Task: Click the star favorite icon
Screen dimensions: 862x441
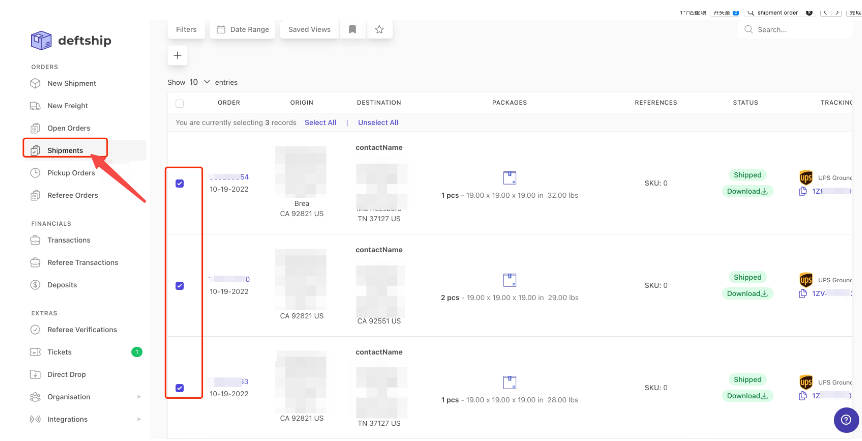Action: (379, 30)
